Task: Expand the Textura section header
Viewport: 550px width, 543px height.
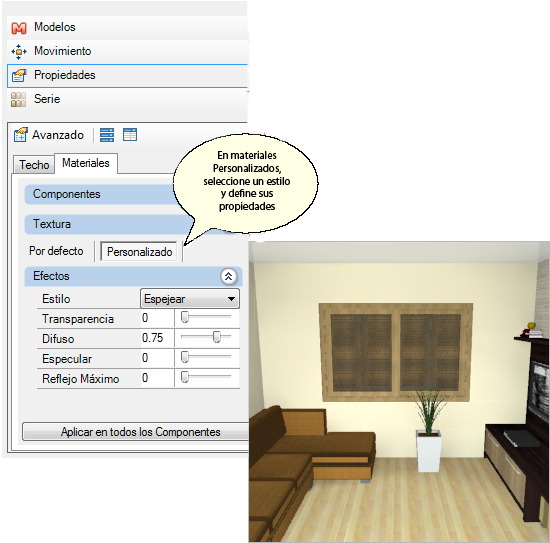Action: click(x=109, y=224)
